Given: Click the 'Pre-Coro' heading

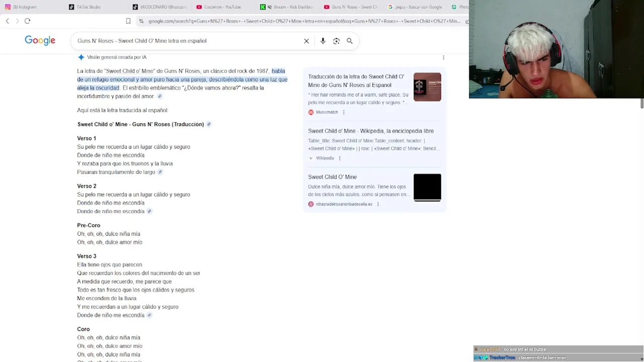Looking at the screenshot, I should pyautogui.click(x=89, y=225).
